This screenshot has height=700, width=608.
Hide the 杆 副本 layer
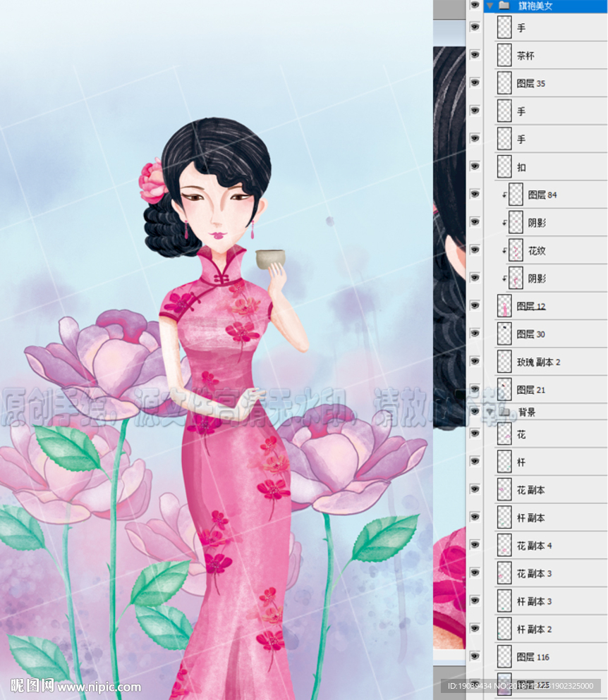475,517
